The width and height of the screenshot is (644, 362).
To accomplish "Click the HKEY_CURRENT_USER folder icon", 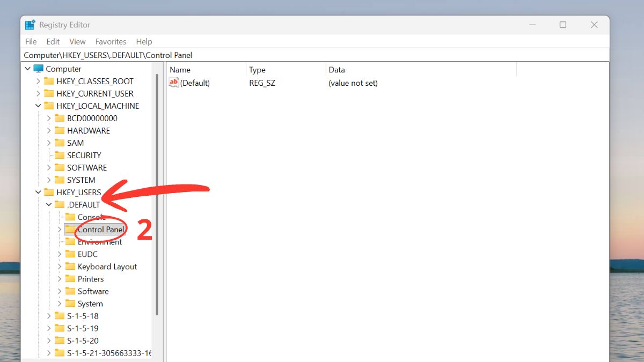I will click(x=49, y=93).
